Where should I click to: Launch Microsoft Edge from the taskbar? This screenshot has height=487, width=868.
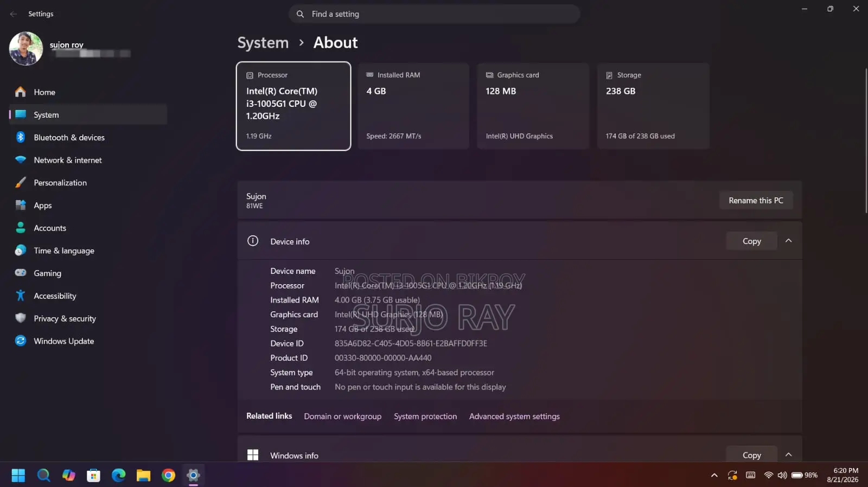pos(118,476)
